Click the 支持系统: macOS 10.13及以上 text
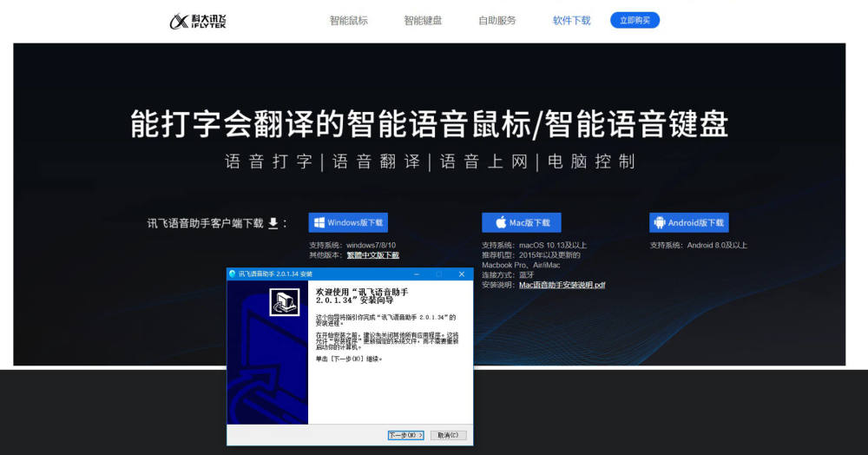The height and width of the screenshot is (455, 868). pyautogui.click(x=534, y=245)
